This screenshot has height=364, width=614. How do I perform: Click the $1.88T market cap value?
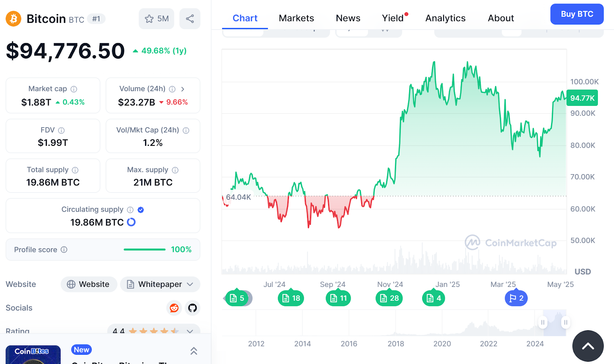click(36, 102)
